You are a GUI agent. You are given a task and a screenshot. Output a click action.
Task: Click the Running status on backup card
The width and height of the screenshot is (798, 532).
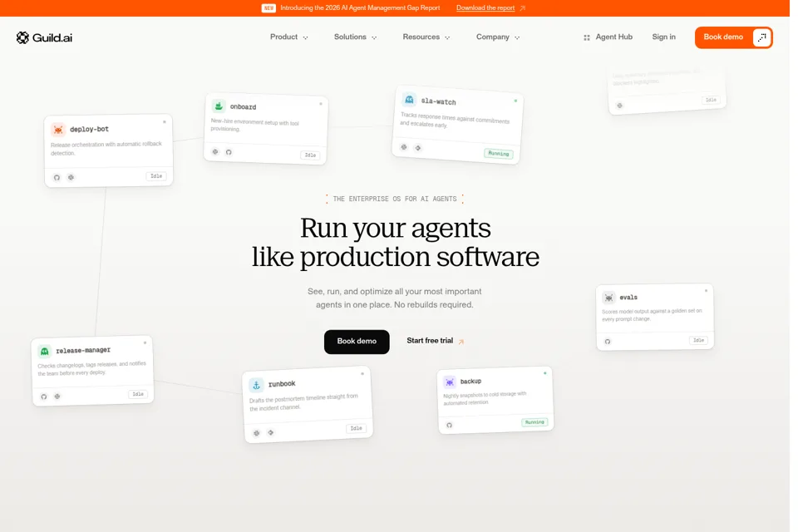[534, 422]
